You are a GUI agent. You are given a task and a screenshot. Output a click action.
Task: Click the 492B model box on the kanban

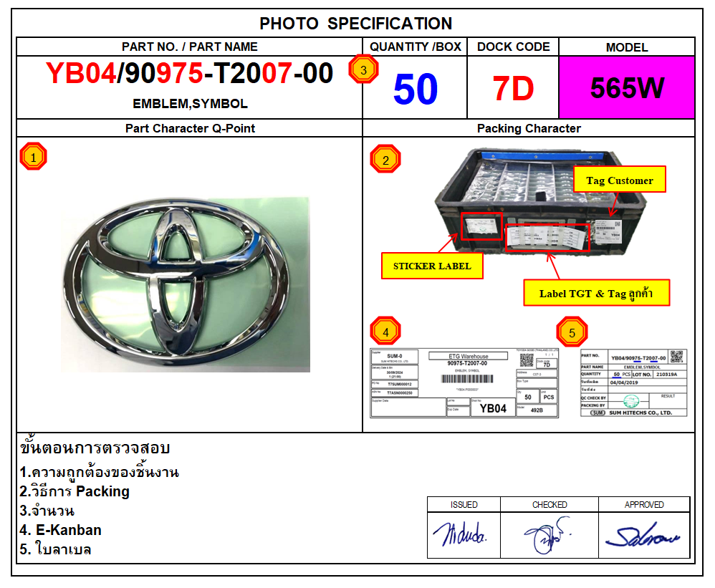click(x=537, y=410)
